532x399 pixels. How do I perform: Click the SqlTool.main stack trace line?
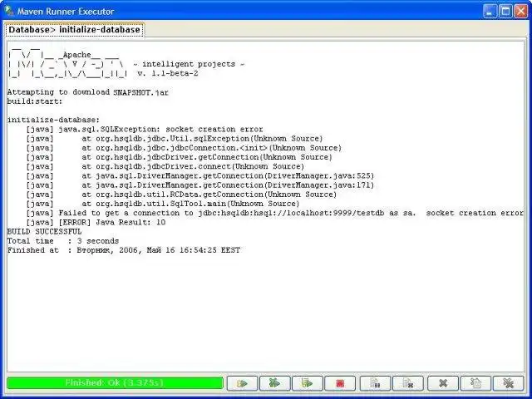pyautogui.click(x=163, y=204)
